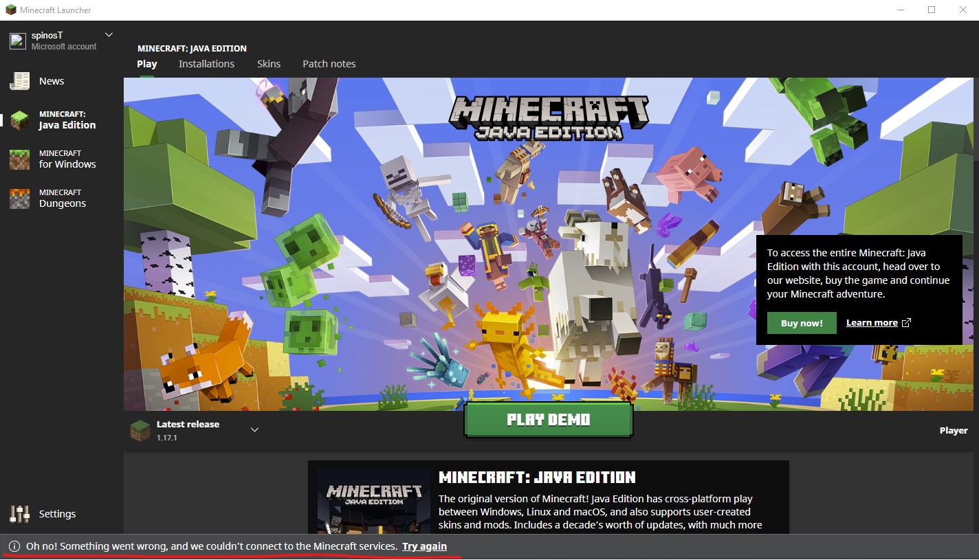Image resolution: width=979 pixels, height=560 pixels.
Task: Click the spinosT account avatar
Action: coord(17,41)
